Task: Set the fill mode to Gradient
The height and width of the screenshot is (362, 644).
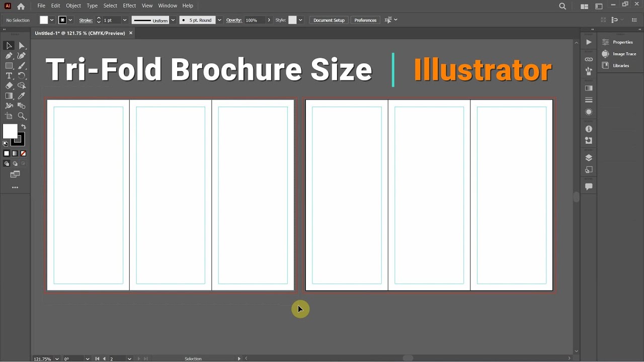Action: click(15, 153)
